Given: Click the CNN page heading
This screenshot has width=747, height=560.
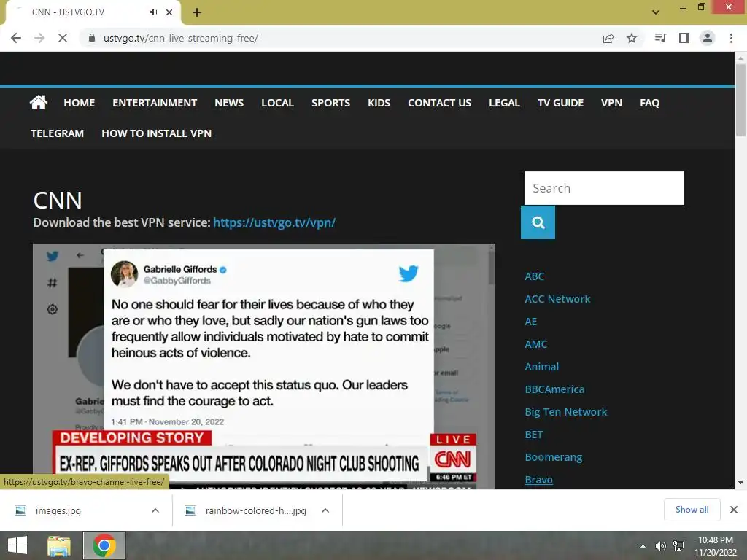Looking at the screenshot, I should pos(58,200).
